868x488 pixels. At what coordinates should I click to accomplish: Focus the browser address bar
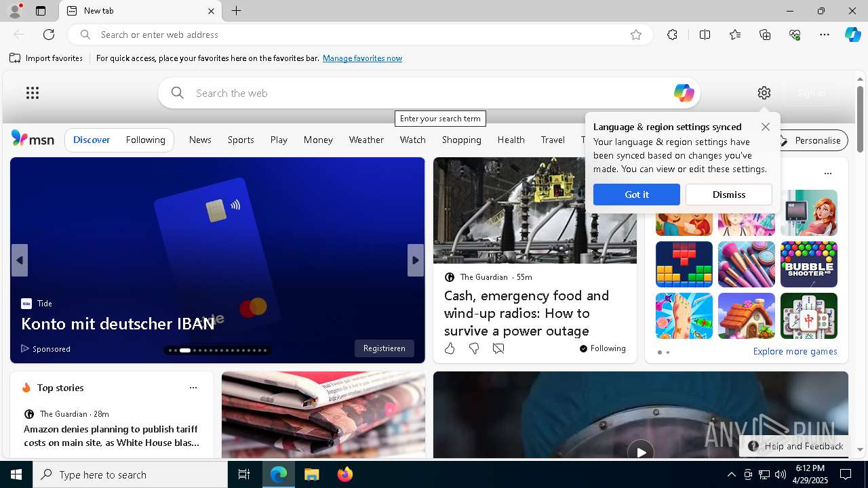359,35
